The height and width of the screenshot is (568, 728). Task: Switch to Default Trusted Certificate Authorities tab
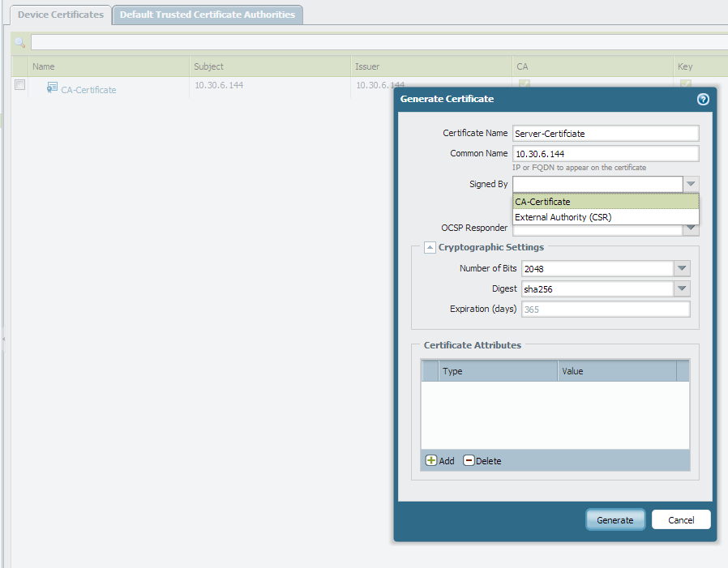pos(208,15)
